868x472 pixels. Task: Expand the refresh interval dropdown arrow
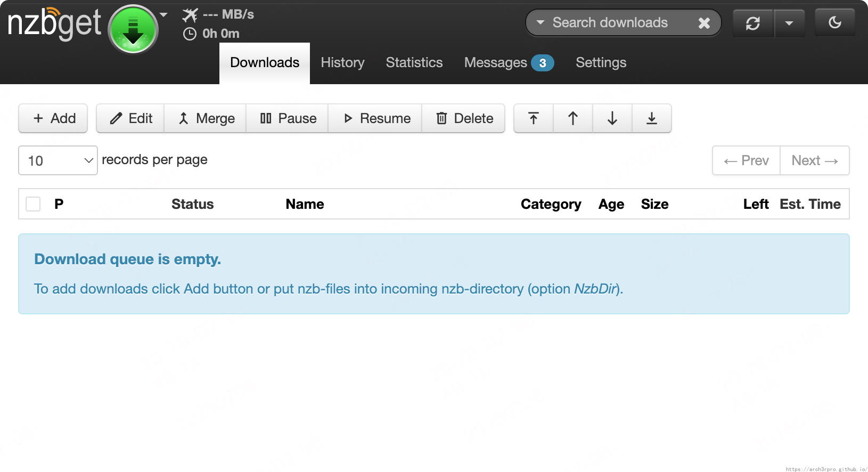tap(789, 23)
